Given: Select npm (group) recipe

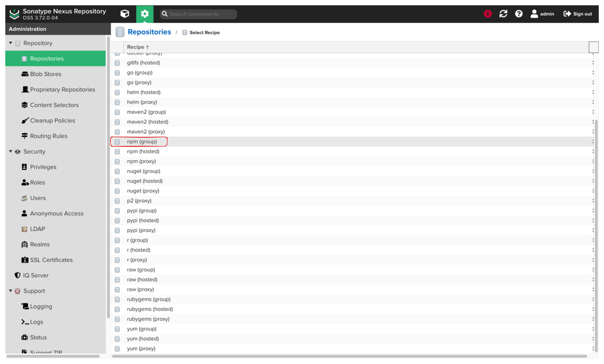Looking at the screenshot, I should coord(142,141).
